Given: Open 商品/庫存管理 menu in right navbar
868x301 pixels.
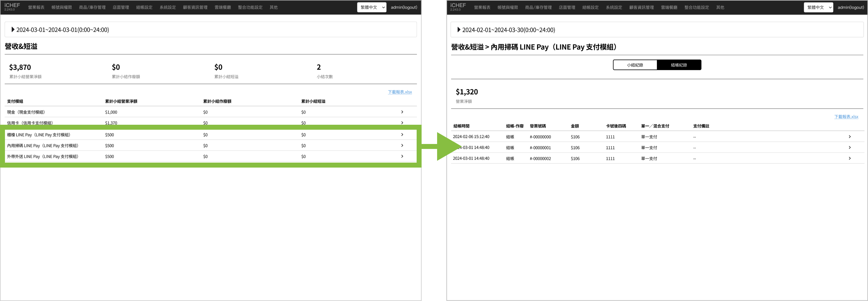Looking at the screenshot, I should coord(538,7).
